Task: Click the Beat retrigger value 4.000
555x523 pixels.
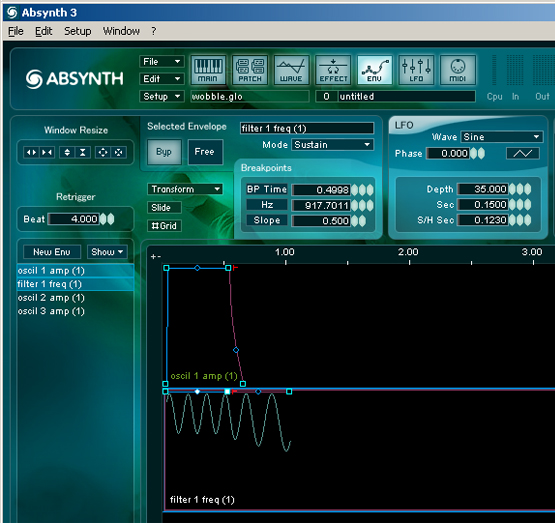Action: point(73,219)
